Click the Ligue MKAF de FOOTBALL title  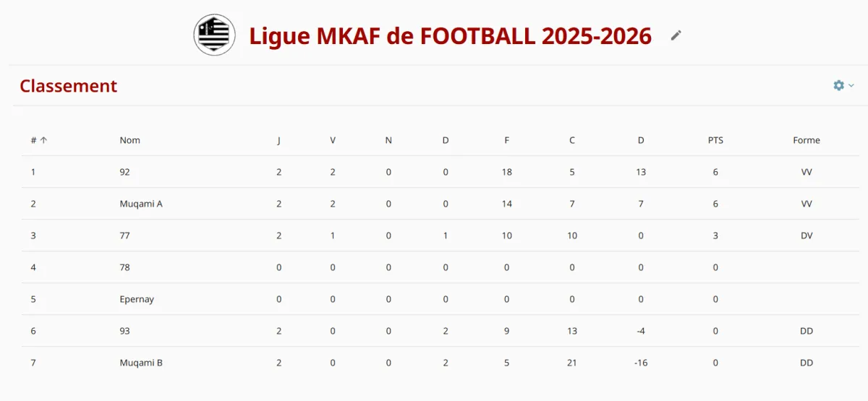(x=451, y=35)
